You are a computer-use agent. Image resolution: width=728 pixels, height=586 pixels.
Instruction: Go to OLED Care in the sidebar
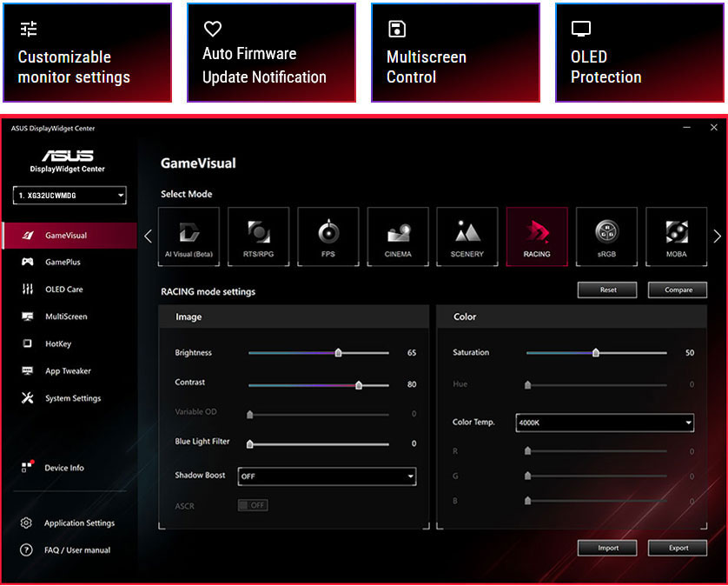63,290
